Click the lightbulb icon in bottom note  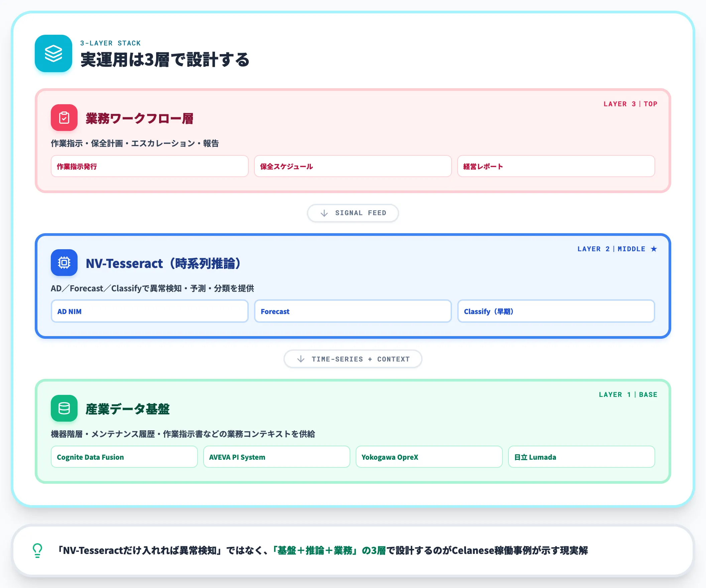tap(37, 550)
